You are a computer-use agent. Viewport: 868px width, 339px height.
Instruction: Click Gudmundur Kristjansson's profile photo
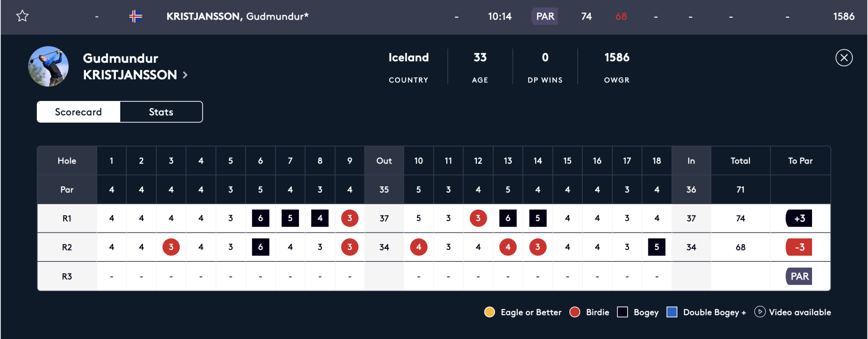coord(49,66)
